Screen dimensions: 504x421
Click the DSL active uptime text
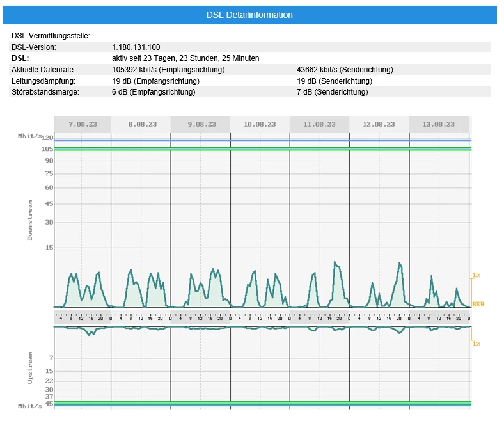[185, 58]
